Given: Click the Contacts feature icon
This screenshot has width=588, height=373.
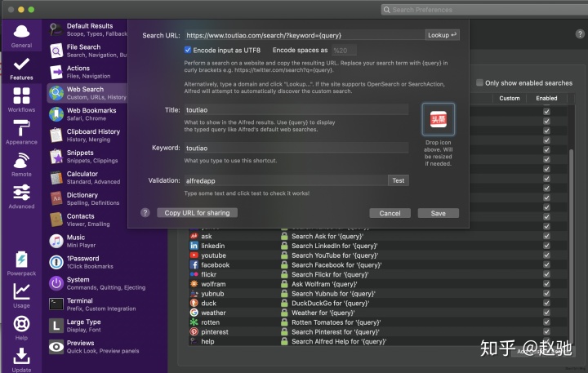Looking at the screenshot, I should point(56,220).
